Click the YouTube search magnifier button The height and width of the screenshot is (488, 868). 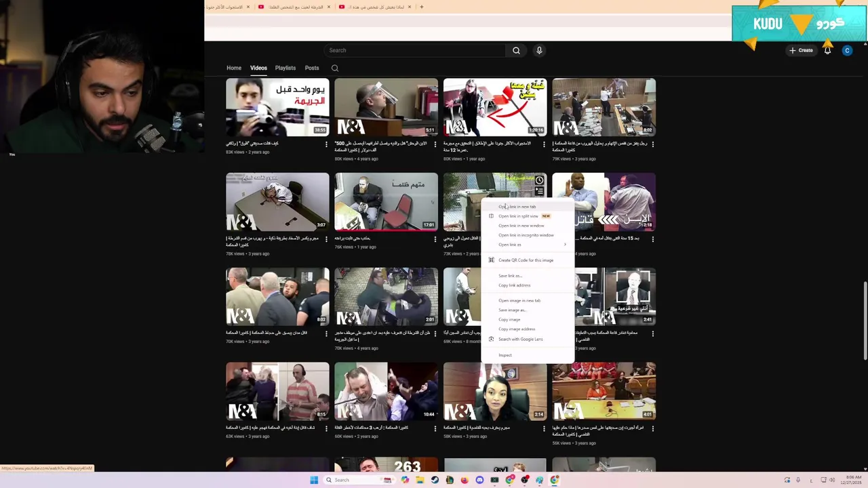tap(516, 50)
